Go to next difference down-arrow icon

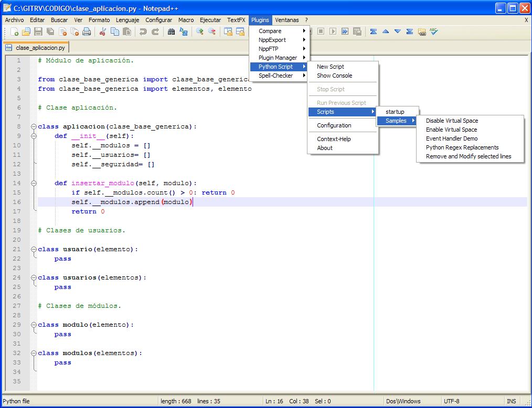point(398,31)
